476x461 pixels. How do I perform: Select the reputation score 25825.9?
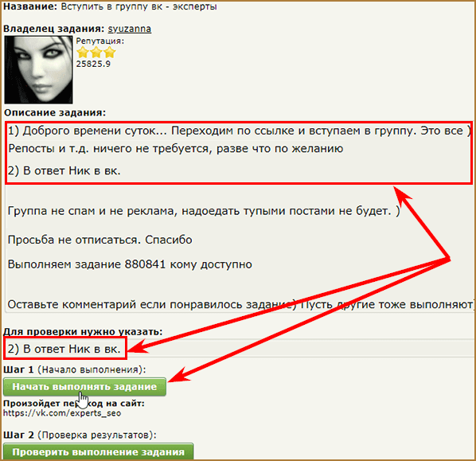click(93, 64)
